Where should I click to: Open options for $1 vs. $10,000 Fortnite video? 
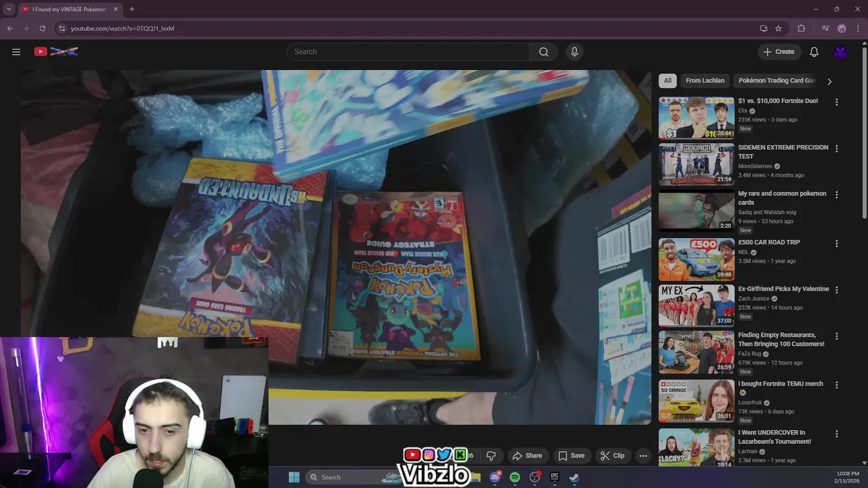836,102
